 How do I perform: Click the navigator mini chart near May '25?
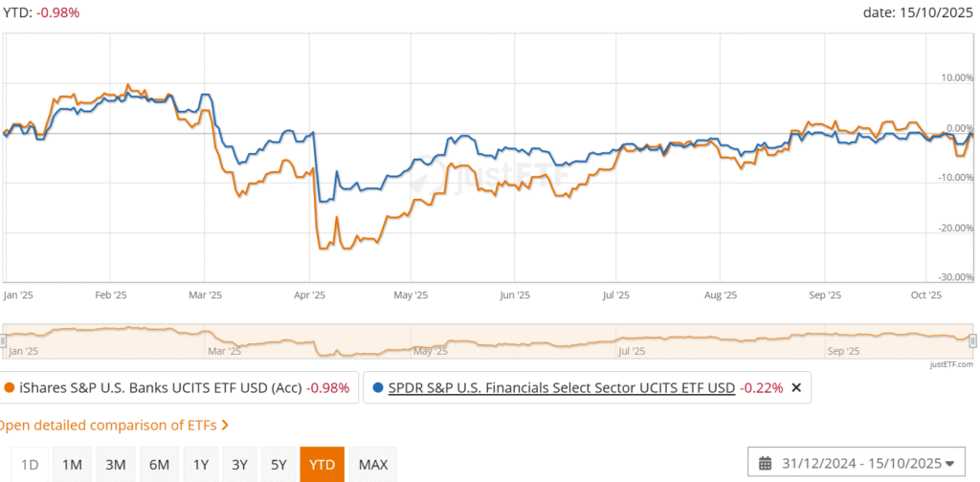[429, 341]
